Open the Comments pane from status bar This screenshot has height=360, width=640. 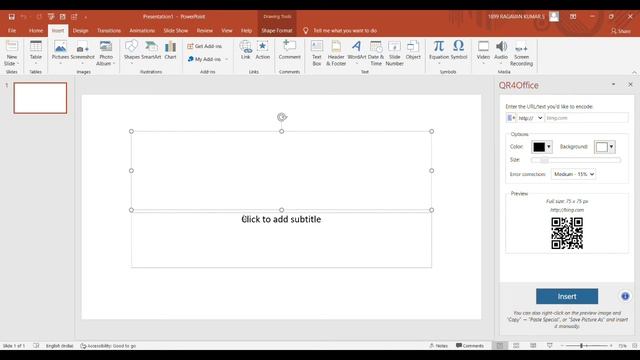click(470, 346)
